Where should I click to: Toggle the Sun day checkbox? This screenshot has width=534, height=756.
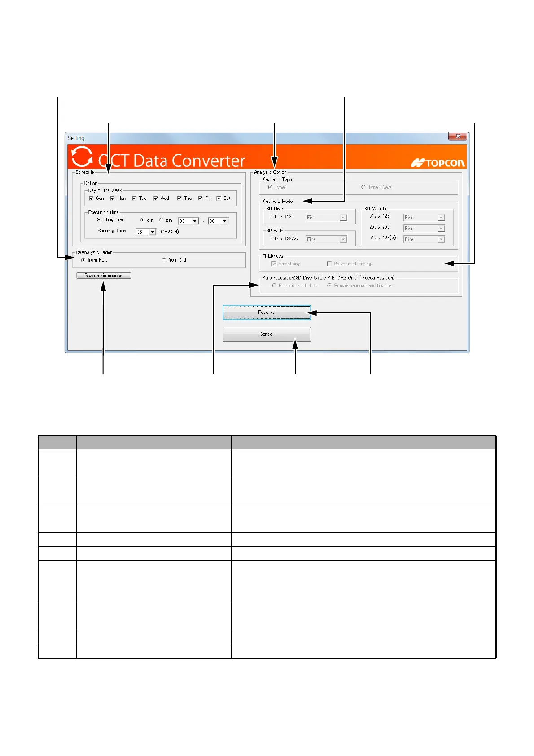(x=92, y=198)
